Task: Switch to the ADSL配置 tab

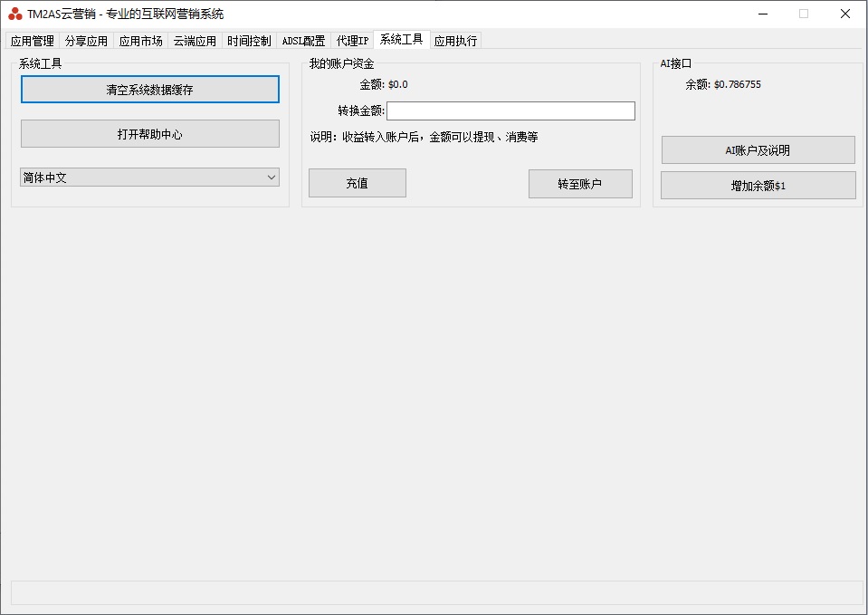Action: (x=303, y=41)
